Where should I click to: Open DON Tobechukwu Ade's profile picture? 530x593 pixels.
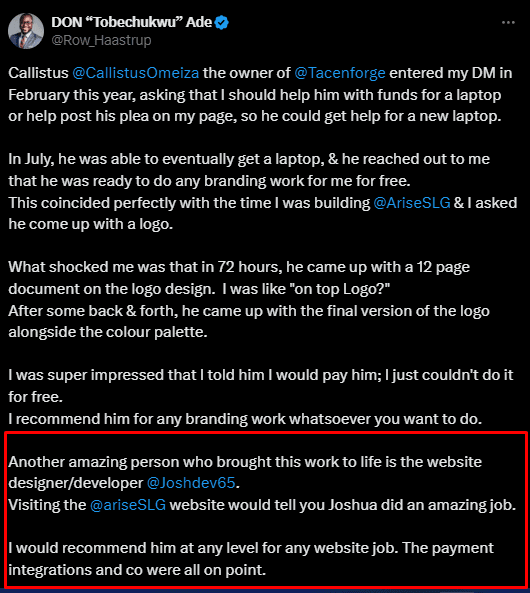(x=26, y=31)
